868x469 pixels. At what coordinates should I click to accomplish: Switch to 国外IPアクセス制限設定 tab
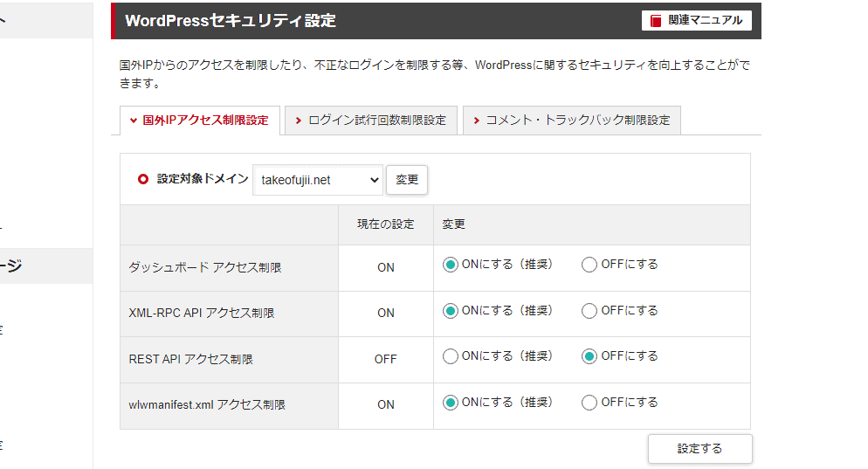point(200,121)
